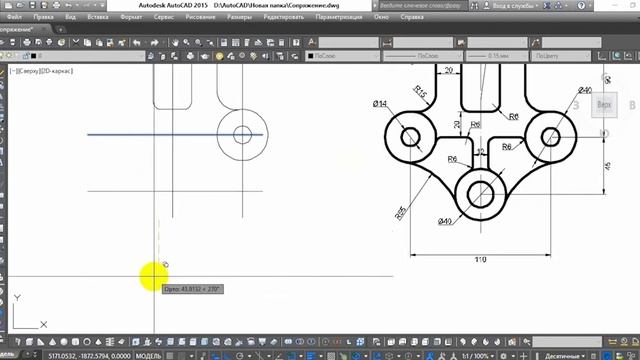Open the Параметризация menu

(x=339, y=17)
